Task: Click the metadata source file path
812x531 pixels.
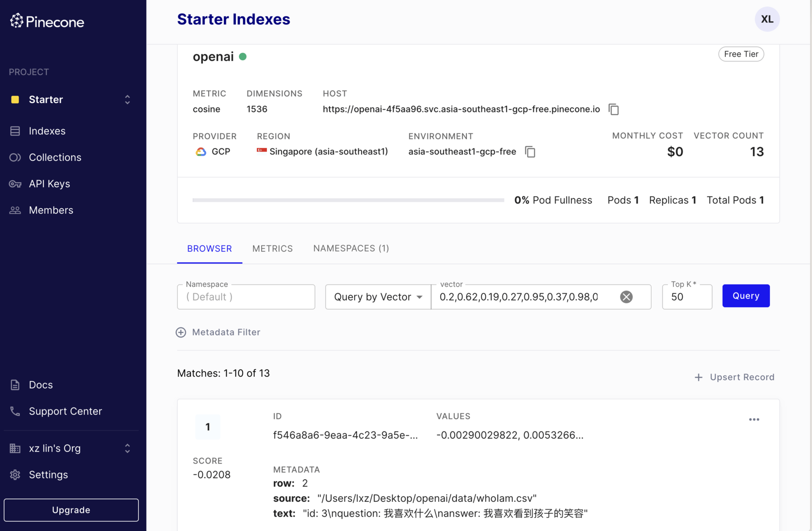Action: (x=427, y=498)
